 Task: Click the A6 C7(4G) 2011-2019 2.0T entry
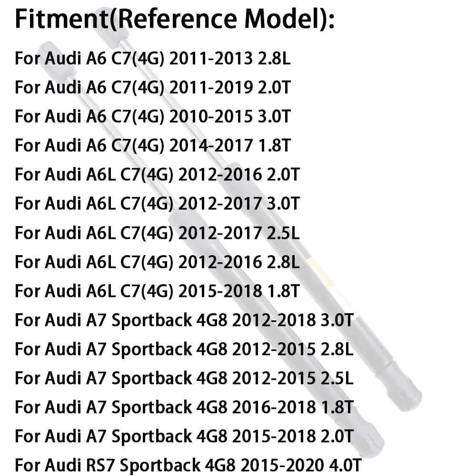[152, 88]
